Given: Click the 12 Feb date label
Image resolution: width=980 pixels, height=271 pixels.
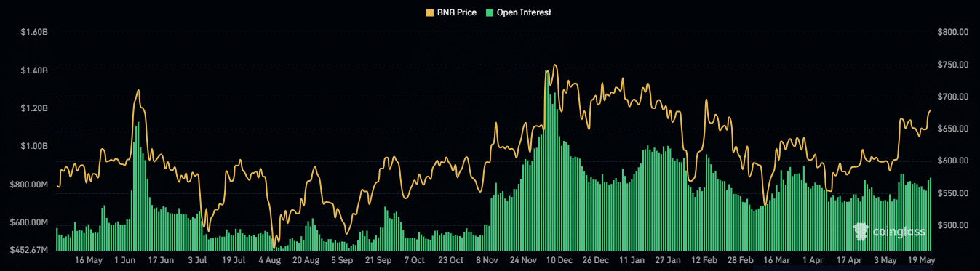Looking at the screenshot, I should (x=704, y=259).
